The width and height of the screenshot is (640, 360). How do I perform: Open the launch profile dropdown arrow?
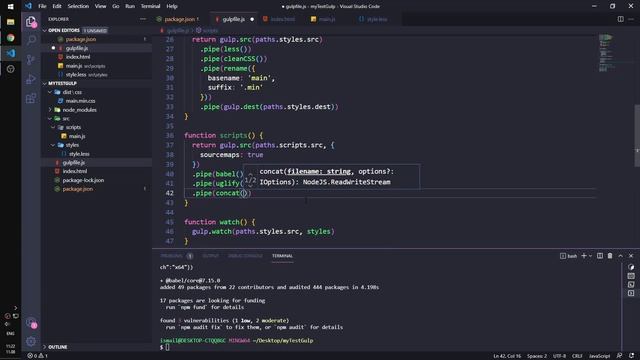click(x=590, y=256)
